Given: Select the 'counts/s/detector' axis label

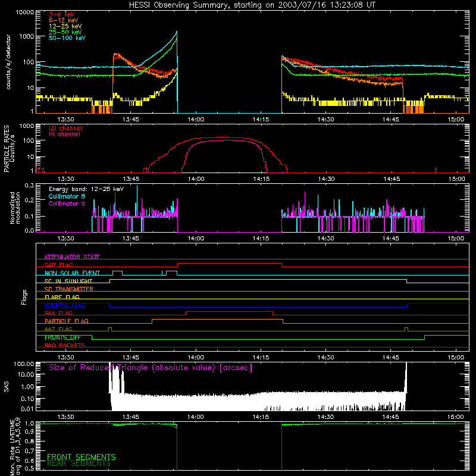Looking at the screenshot, I should click(x=8, y=62).
